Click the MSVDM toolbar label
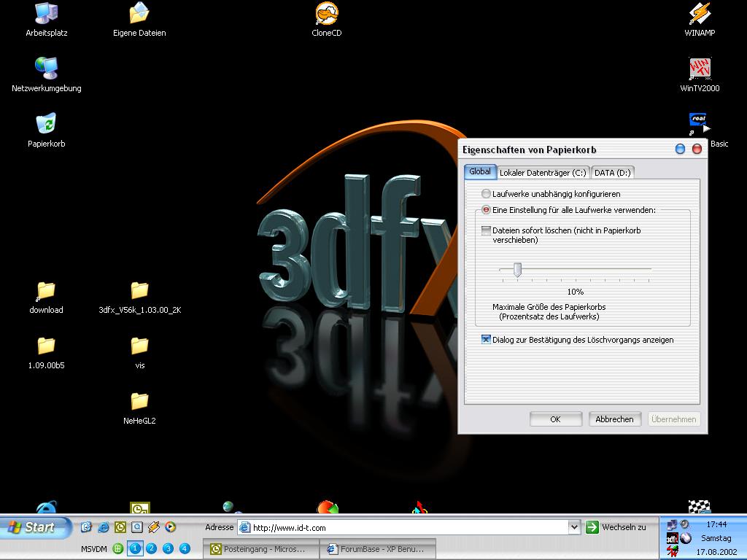The width and height of the screenshot is (747, 560). pos(94,549)
